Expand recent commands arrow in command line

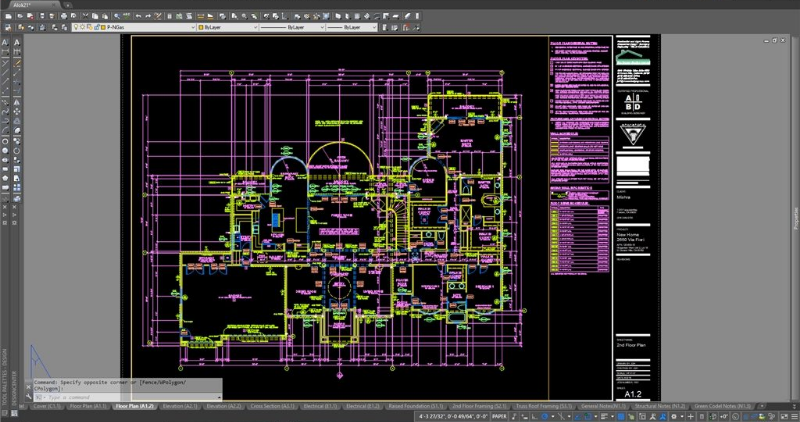(x=220, y=397)
